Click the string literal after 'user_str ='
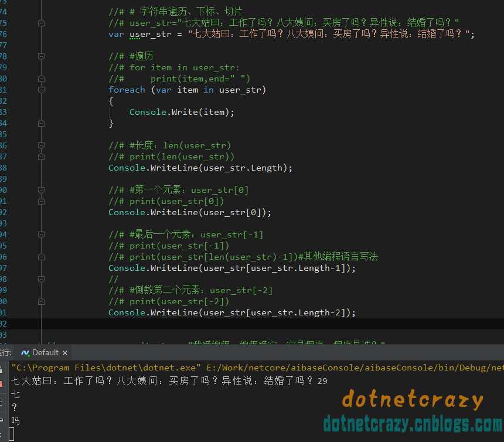The width and height of the screenshot is (504, 442). (x=329, y=34)
